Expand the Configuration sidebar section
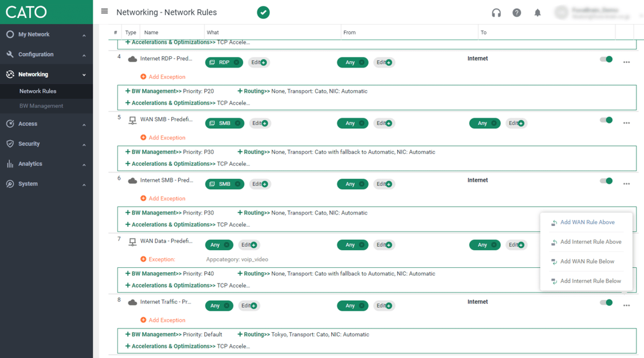 point(46,54)
